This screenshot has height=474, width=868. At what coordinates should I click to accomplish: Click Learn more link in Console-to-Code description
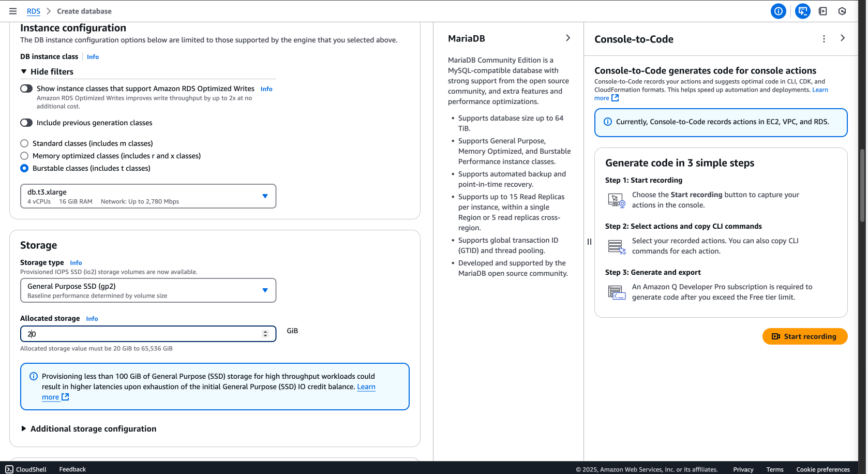pyautogui.click(x=820, y=90)
